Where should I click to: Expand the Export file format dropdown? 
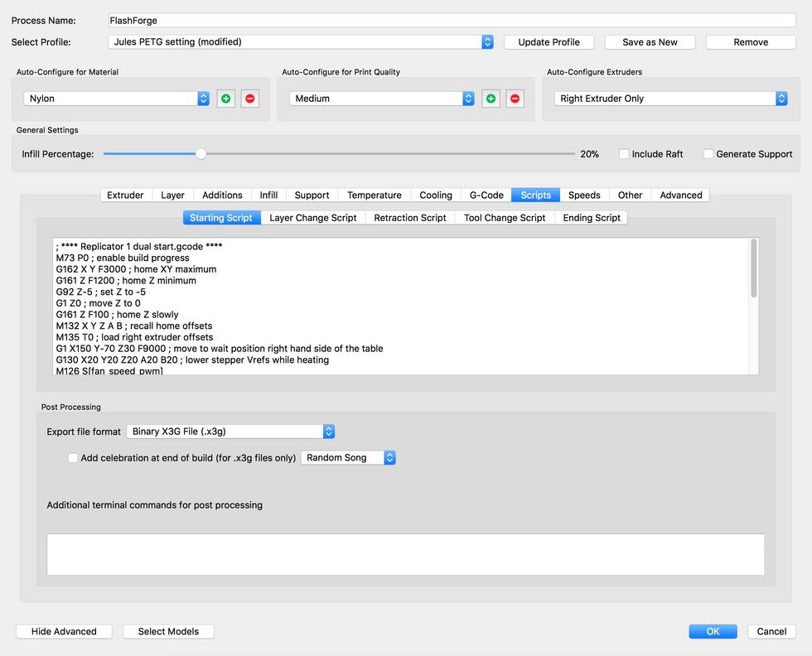pyautogui.click(x=230, y=432)
